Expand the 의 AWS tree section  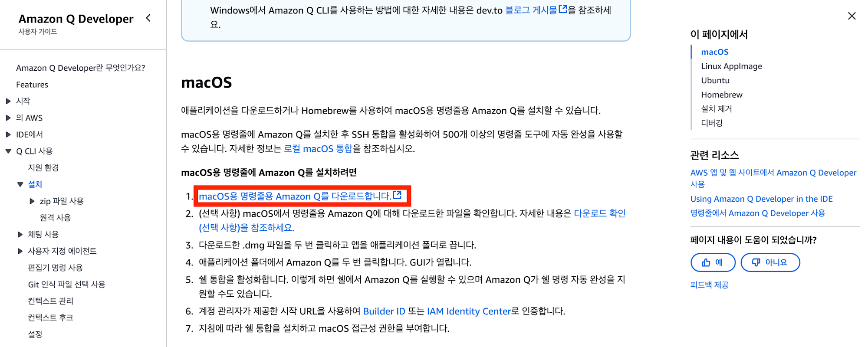(x=8, y=118)
